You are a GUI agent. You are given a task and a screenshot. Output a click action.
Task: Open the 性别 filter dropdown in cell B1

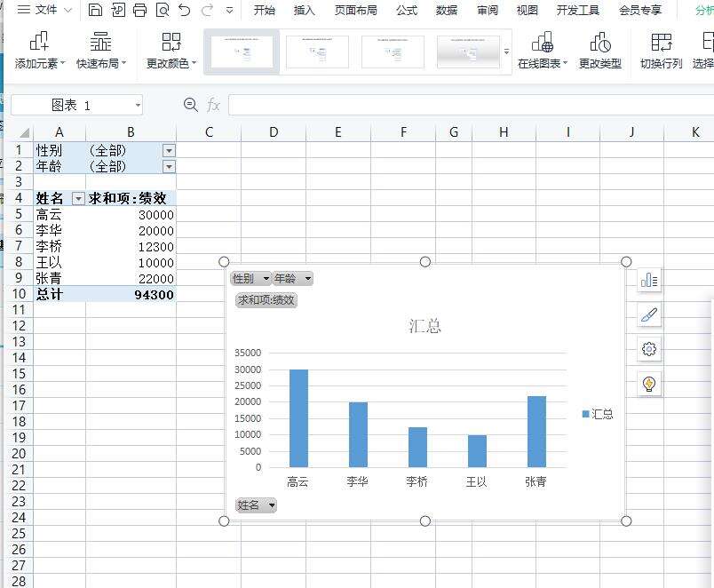(169, 151)
